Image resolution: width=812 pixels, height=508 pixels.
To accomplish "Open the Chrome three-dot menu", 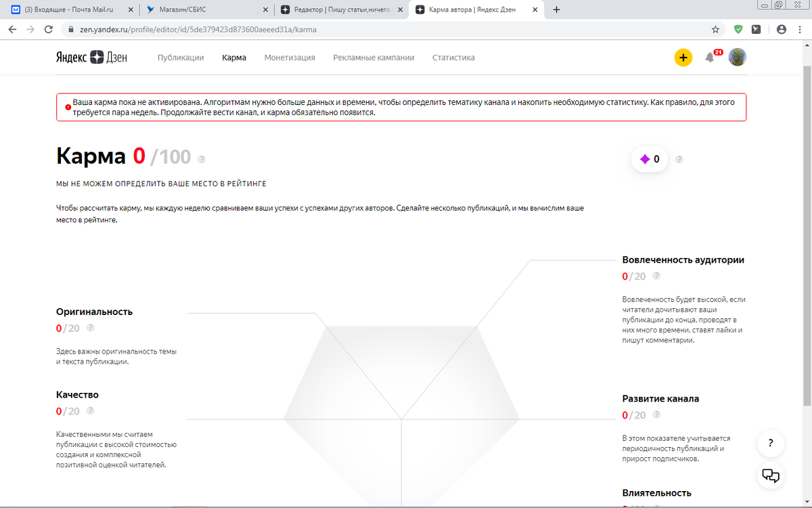I will [x=800, y=30].
